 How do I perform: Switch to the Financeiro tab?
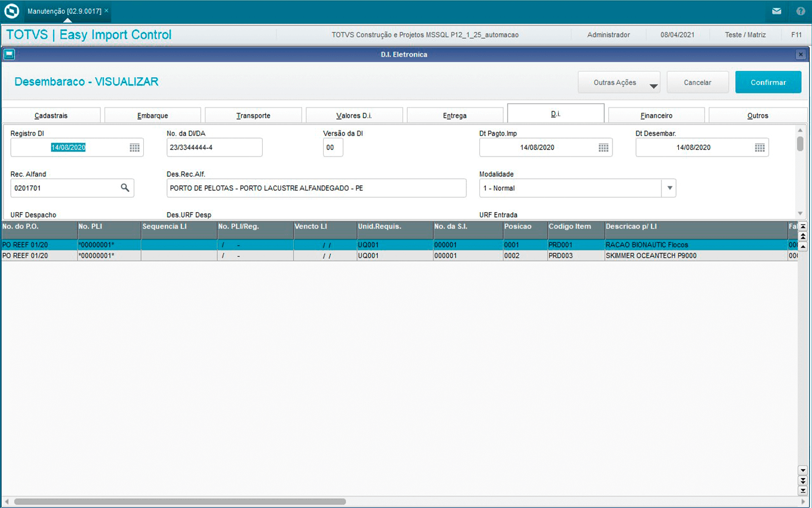(x=656, y=115)
